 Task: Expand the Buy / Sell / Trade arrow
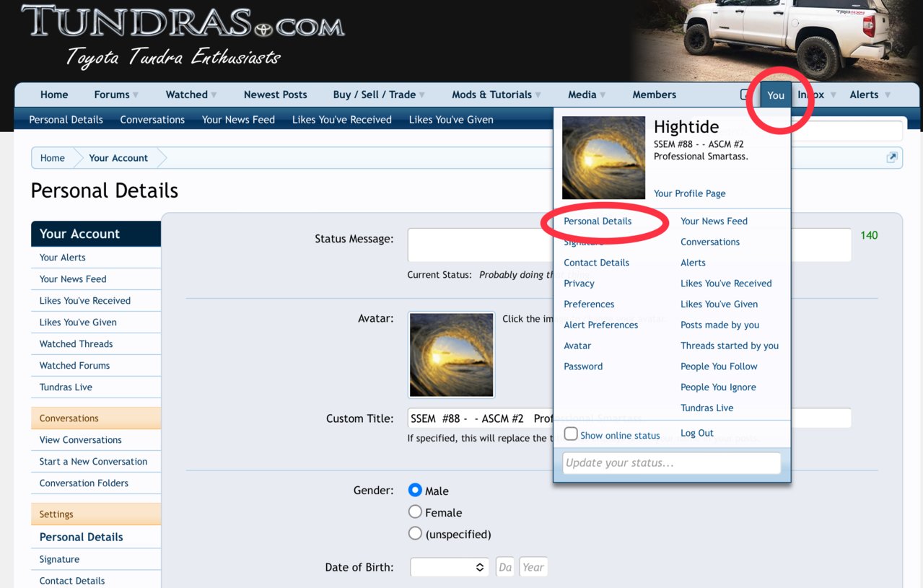click(422, 95)
